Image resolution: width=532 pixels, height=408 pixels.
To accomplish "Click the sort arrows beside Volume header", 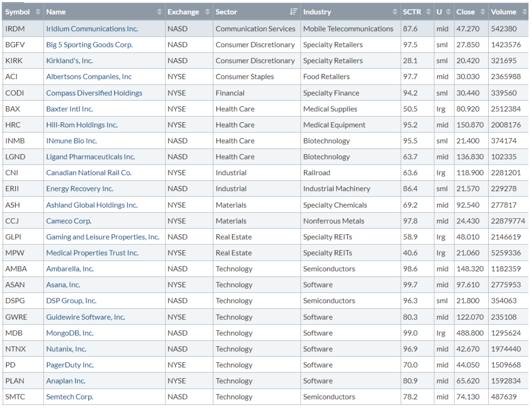I will tap(524, 12).
